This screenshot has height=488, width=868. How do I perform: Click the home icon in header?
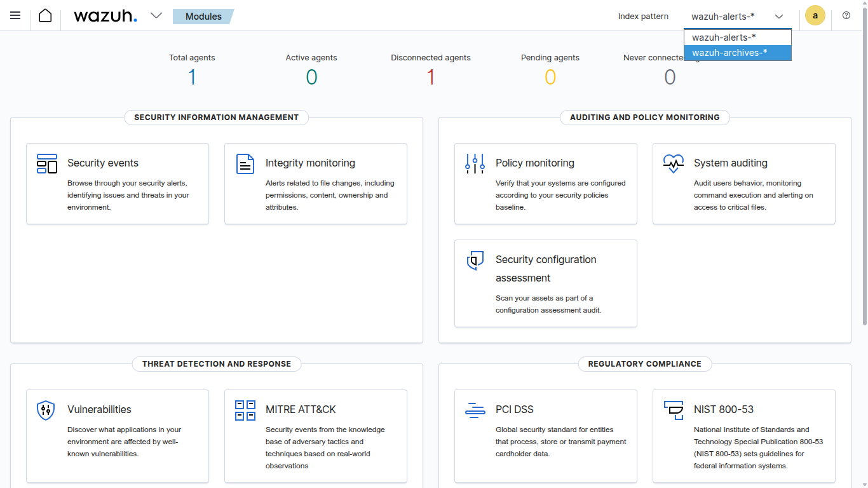click(x=45, y=15)
